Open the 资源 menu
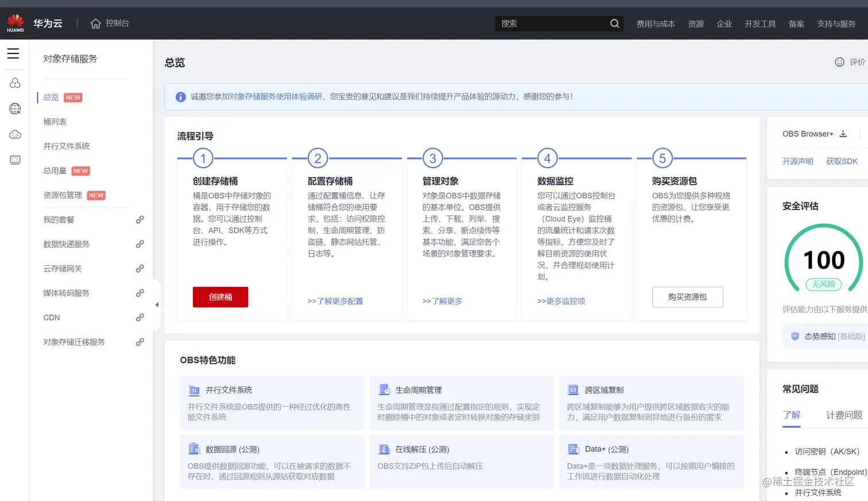The image size is (868, 501). pyautogui.click(x=696, y=24)
